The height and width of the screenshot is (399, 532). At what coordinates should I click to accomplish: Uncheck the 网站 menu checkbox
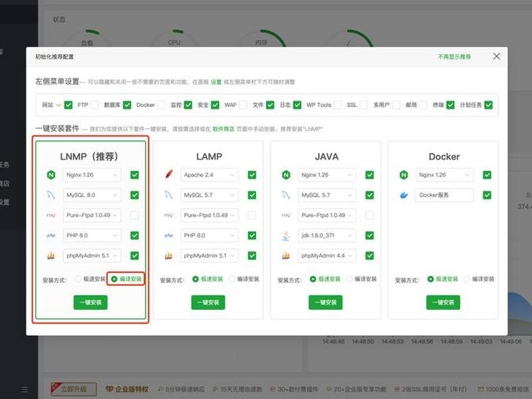[x=68, y=105]
